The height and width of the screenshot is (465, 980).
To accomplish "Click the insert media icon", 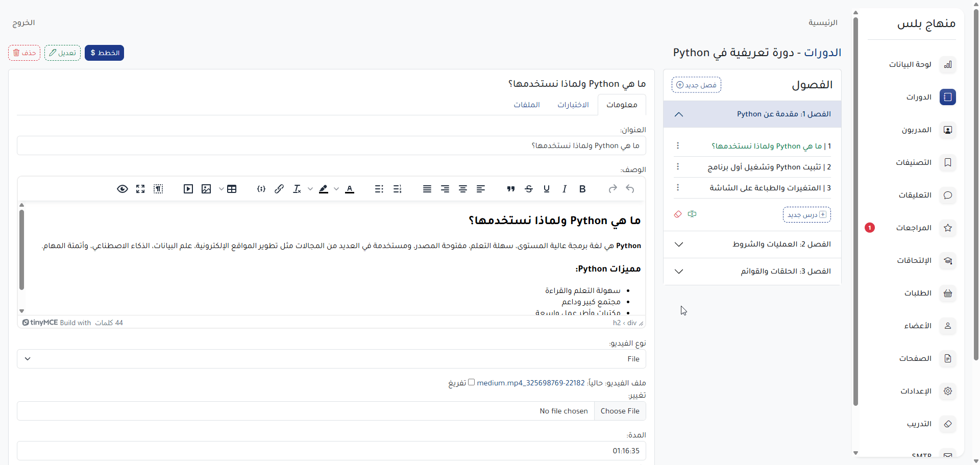I will click(x=188, y=189).
